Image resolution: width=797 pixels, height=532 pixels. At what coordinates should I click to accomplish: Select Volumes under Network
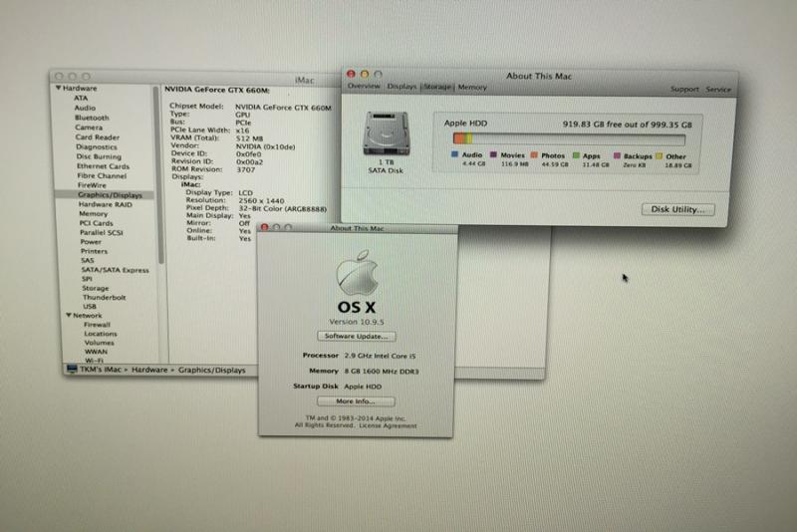pos(99,343)
